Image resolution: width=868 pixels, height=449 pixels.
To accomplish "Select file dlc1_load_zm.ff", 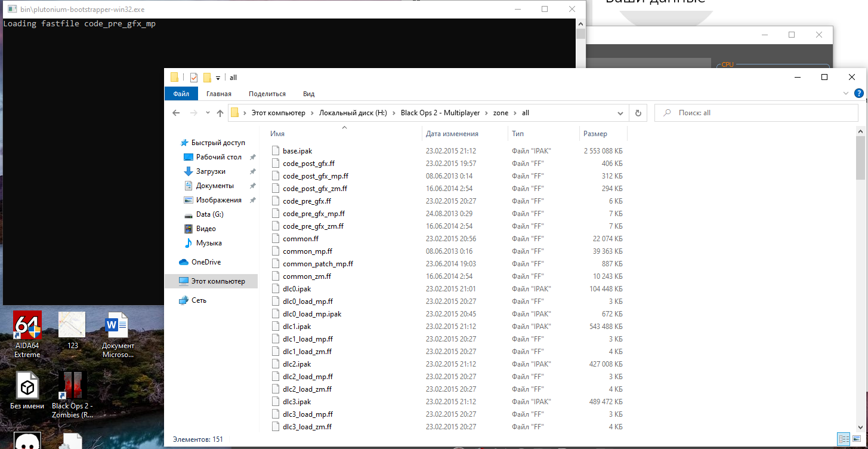I will click(307, 352).
